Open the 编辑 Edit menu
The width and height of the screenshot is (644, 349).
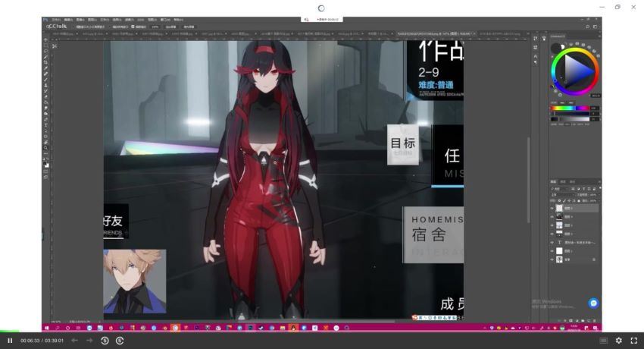click(69, 20)
